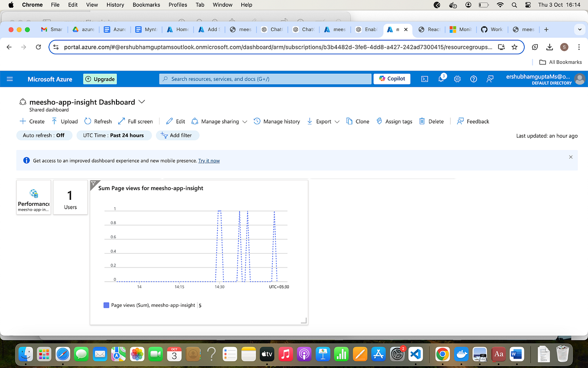The height and width of the screenshot is (368, 588).
Task: Click the search resources input field
Action: (x=265, y=79)
